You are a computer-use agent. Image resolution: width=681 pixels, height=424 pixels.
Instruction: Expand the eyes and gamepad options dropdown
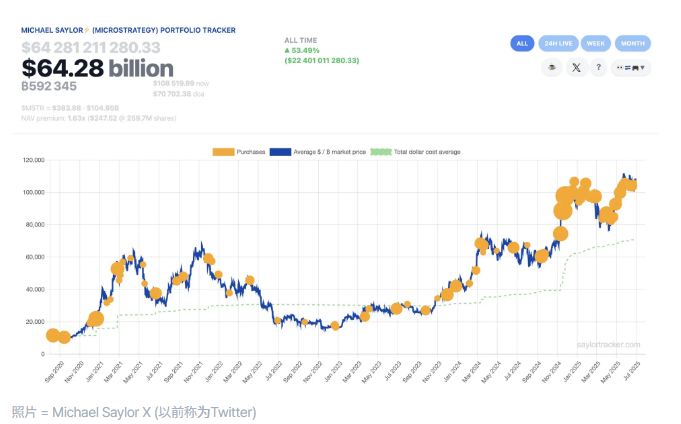[631, 68]
